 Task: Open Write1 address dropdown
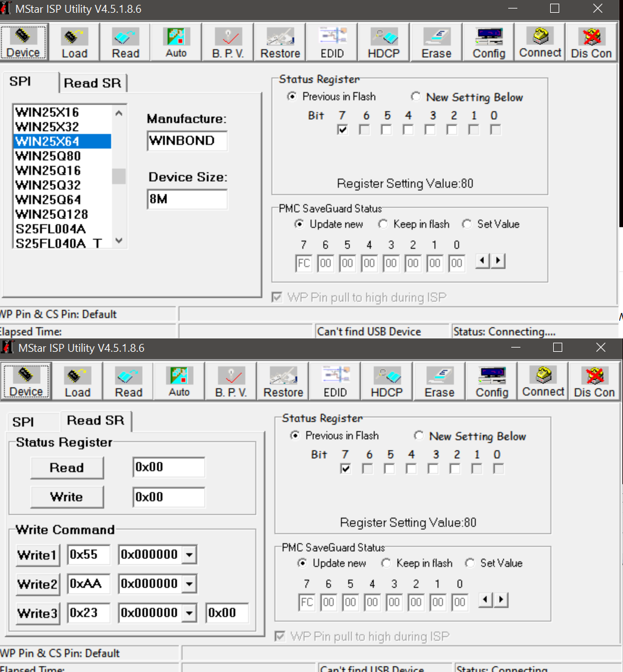pyautogui.click(x=189, y=555)
